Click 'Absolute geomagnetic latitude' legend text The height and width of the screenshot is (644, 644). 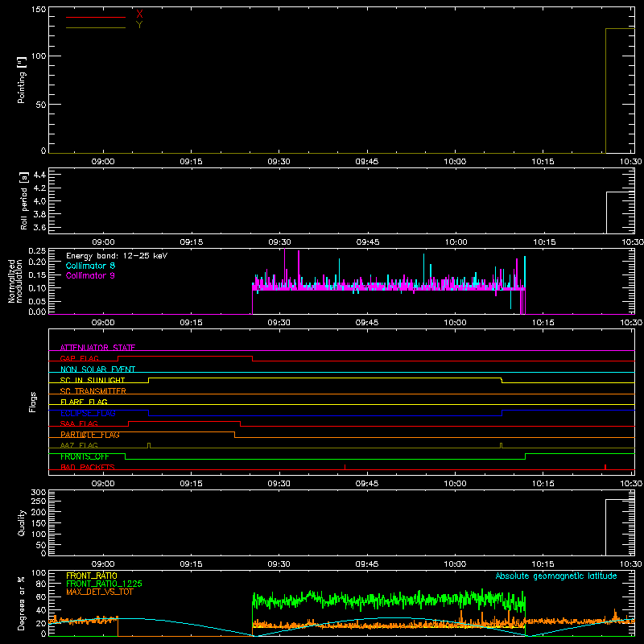coord(556,576)
